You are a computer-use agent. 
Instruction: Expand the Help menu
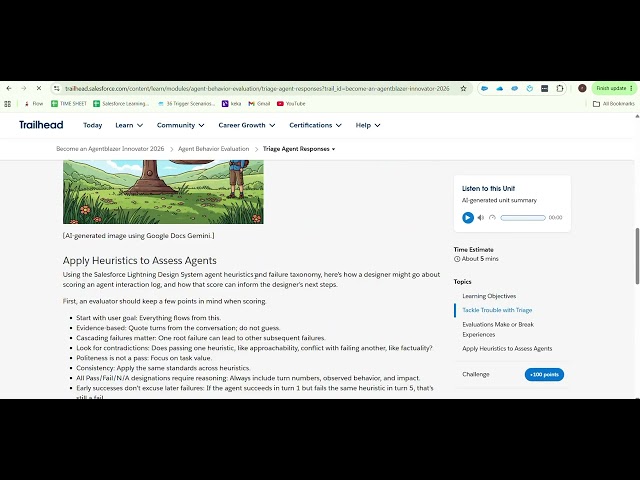tap(368, 125)
